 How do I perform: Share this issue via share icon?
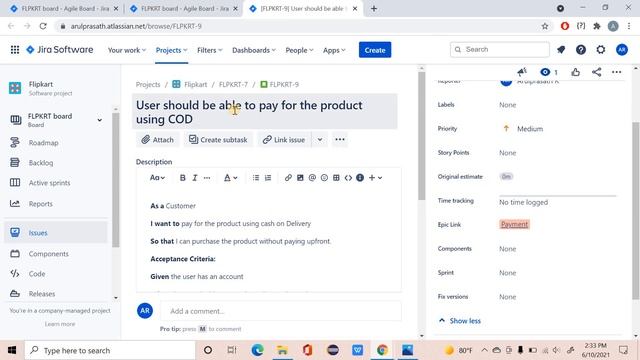(596, 72)
